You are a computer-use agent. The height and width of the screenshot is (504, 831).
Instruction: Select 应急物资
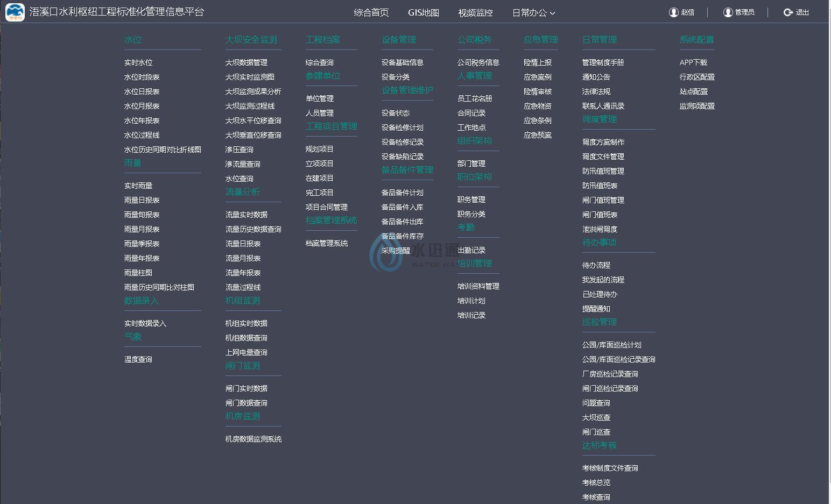pos(538,106)
